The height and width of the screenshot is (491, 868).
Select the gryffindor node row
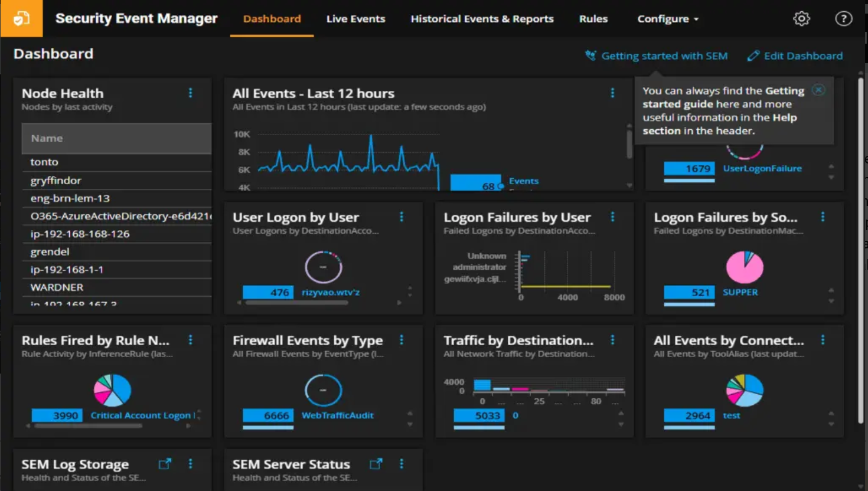pyautogui.click(x=56, y=181)
